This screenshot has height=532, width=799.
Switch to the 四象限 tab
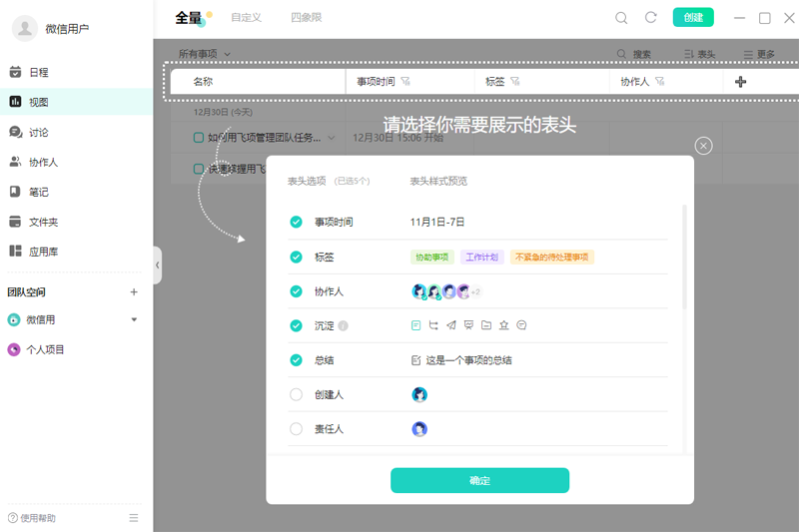306,18
